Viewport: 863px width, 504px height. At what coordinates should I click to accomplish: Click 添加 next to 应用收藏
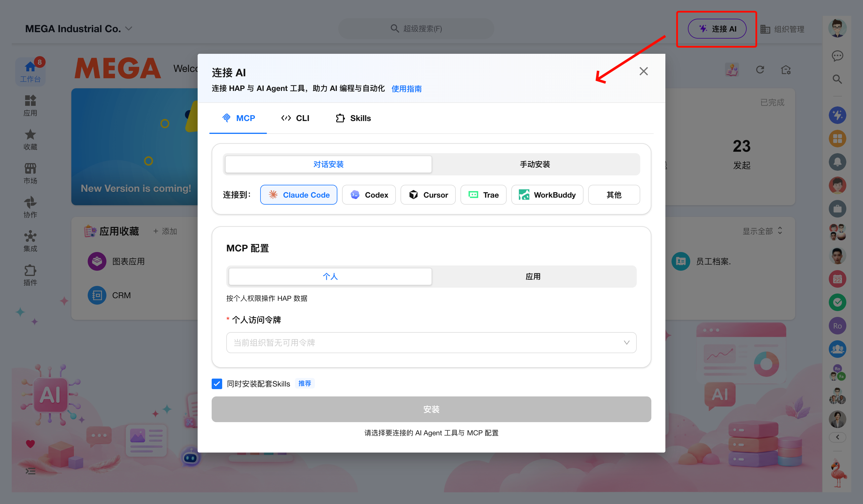(165, 231)
